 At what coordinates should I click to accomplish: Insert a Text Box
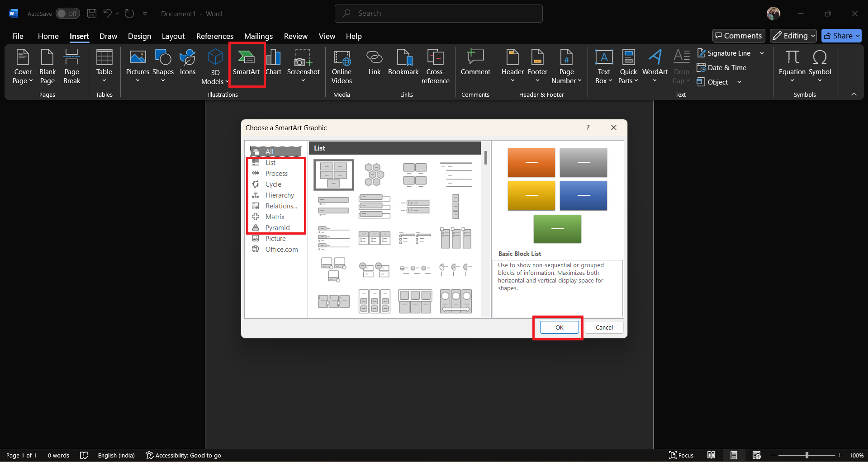point(604,67)
